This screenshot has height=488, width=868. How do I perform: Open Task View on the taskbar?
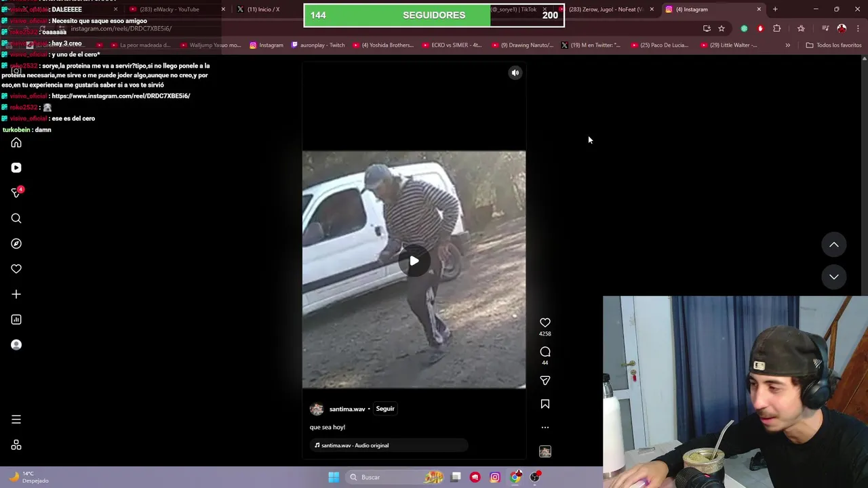[x=456, y=477]
